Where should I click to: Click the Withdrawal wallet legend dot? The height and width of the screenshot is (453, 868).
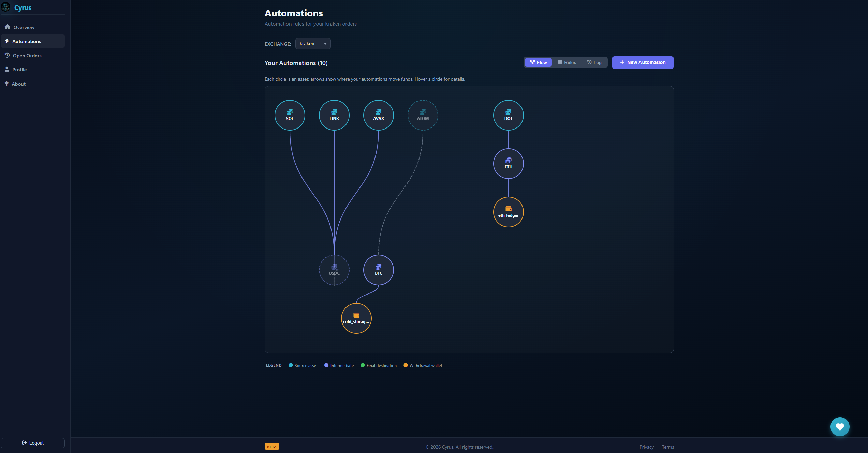point(406,365)
